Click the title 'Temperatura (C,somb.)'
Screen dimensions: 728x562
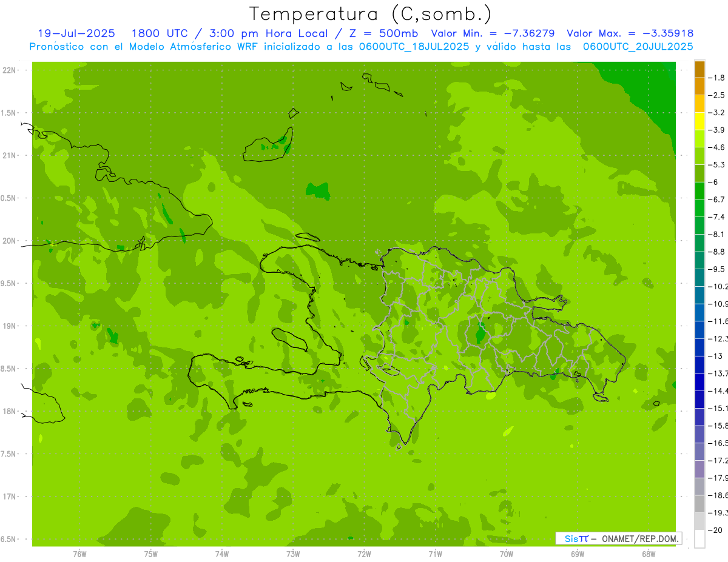click(x=371, y=14)
